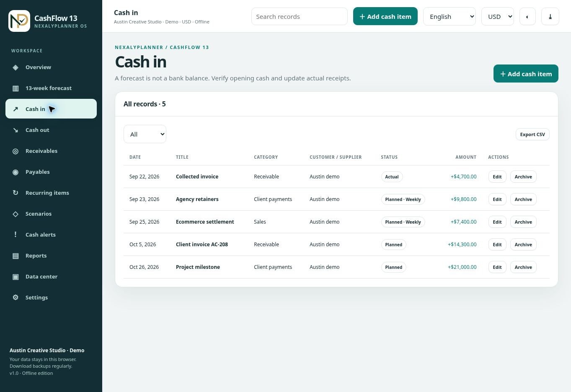
Task: Click the download backup icon button
Action: (x=550, y=17)
